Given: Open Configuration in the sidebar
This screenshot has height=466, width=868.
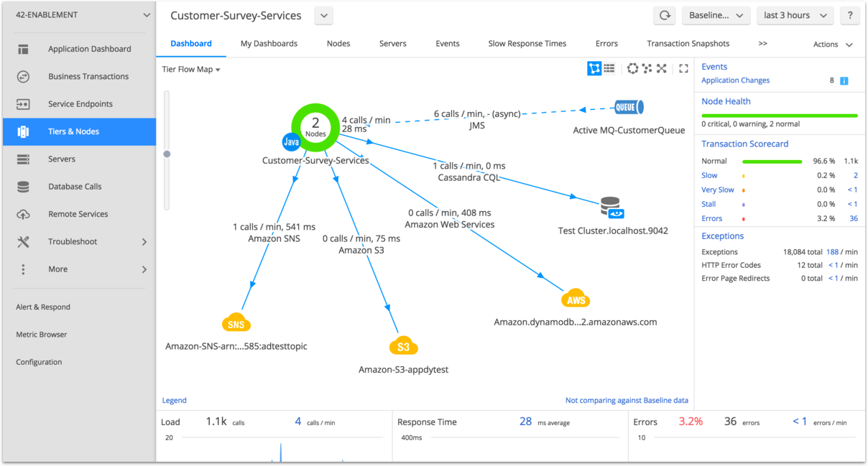Looking at the screenshot, I should click(39, 362).
